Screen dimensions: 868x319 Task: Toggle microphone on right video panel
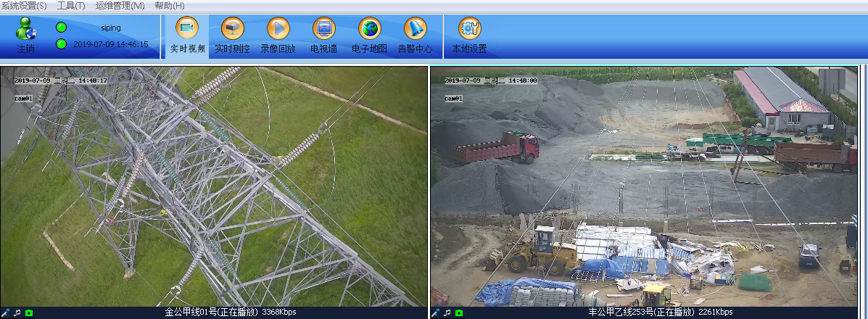click(x=436, y=312)
